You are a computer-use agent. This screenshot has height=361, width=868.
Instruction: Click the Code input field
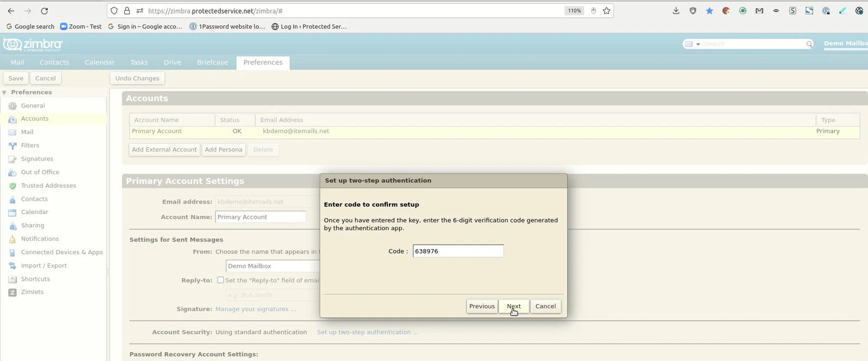pyautogui.click(x=458, y=251)
